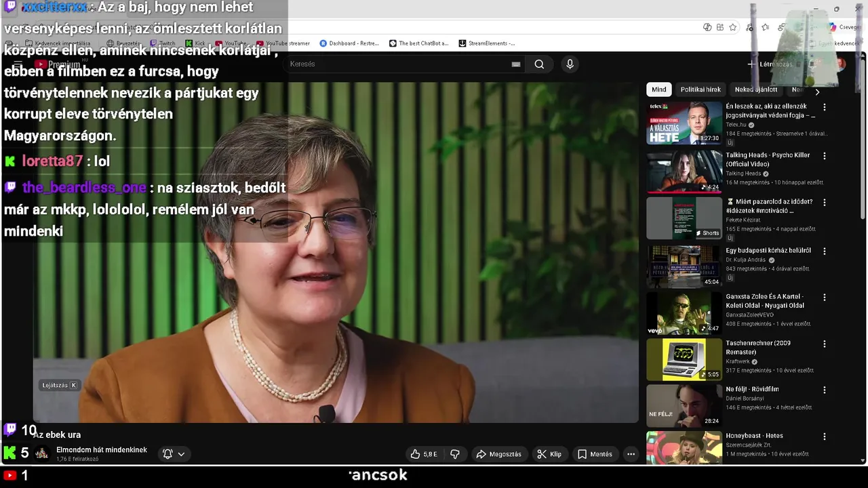Like the video showing 5,8 E

coord(424,454)
